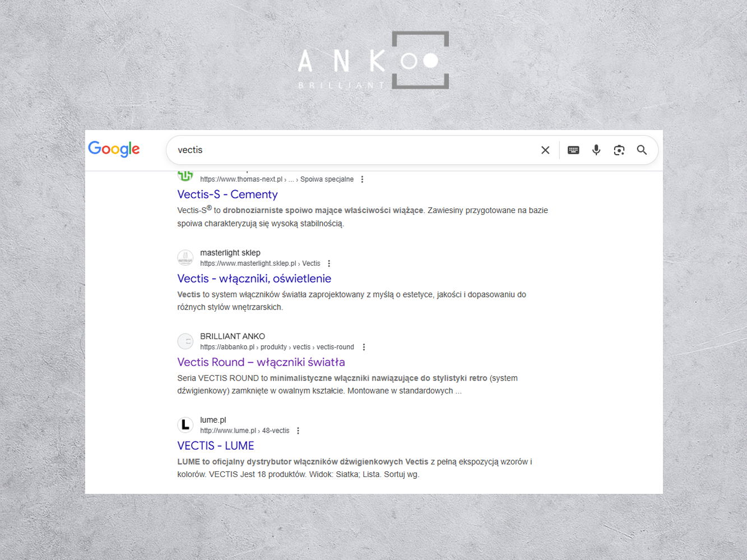This screenshot has height=560, width=747.
Task: Open Vectis Round – włączniki światła link
Action: 261,362
